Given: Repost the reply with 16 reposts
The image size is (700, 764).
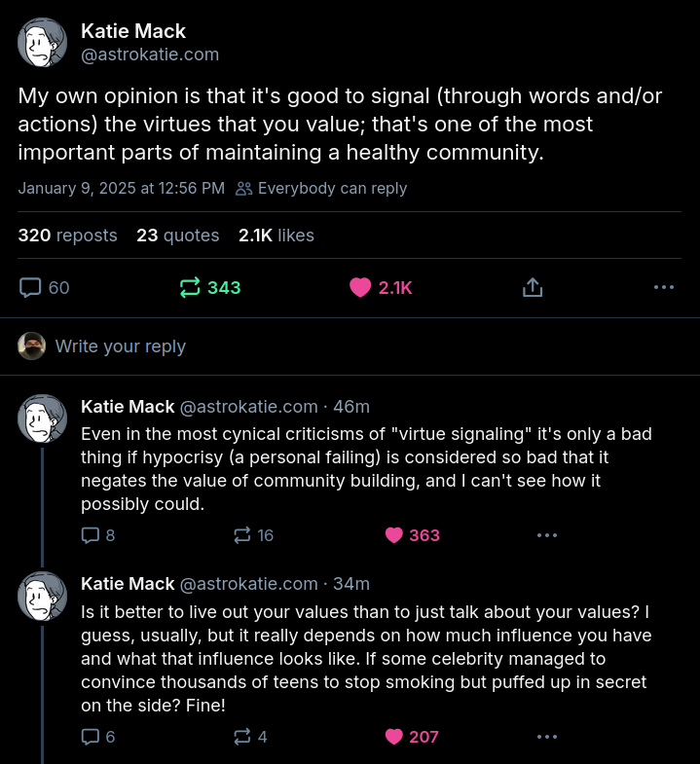Looking at the screenshot, I should [242, 534].
